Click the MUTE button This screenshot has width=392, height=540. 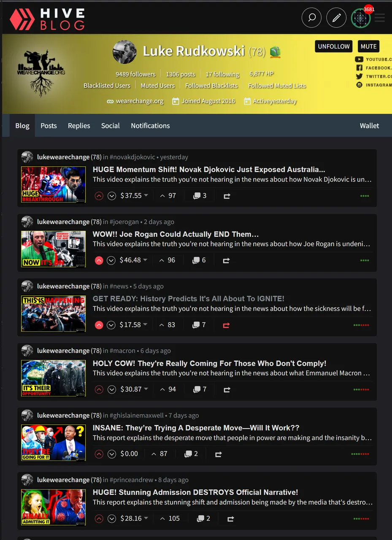[368, 46]
